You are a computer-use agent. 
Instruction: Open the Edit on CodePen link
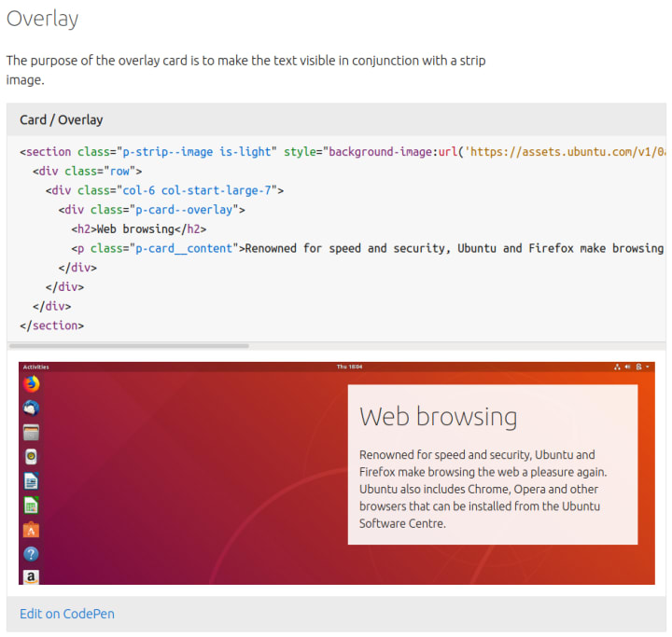(x=67, y=614)
